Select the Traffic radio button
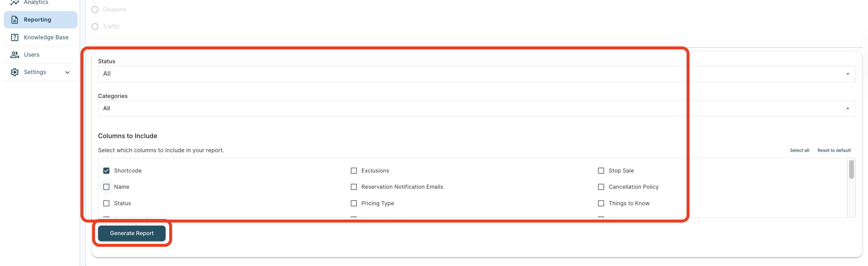This screenshot has width=868, height=266. click(95, 27)
